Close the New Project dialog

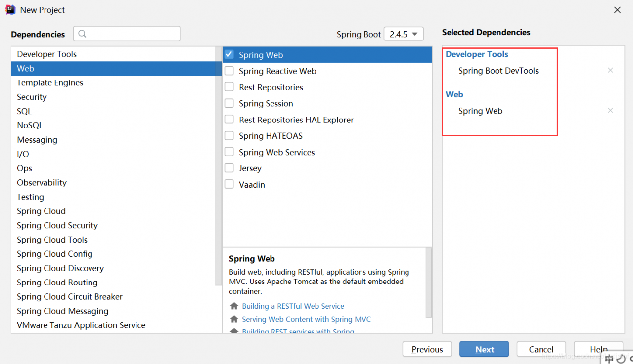pyautogui.click(x=617, y=10)
